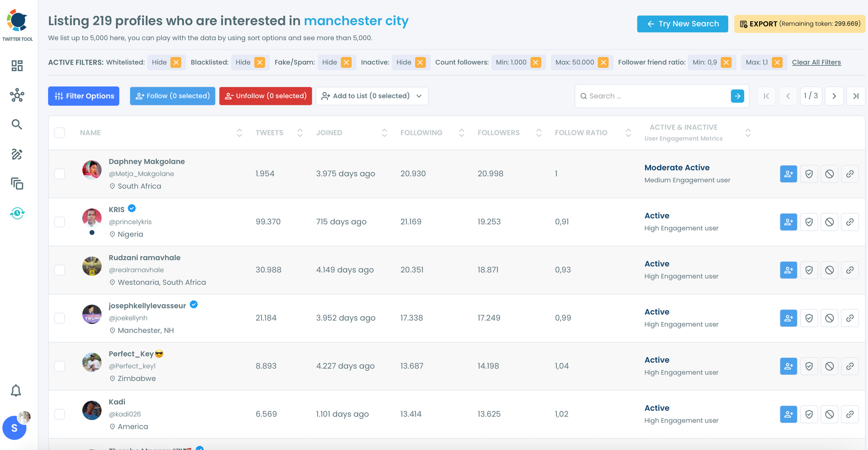Click the Try New Search button
The height and width of the screenshot is (450, 868).
pos(682,24)
